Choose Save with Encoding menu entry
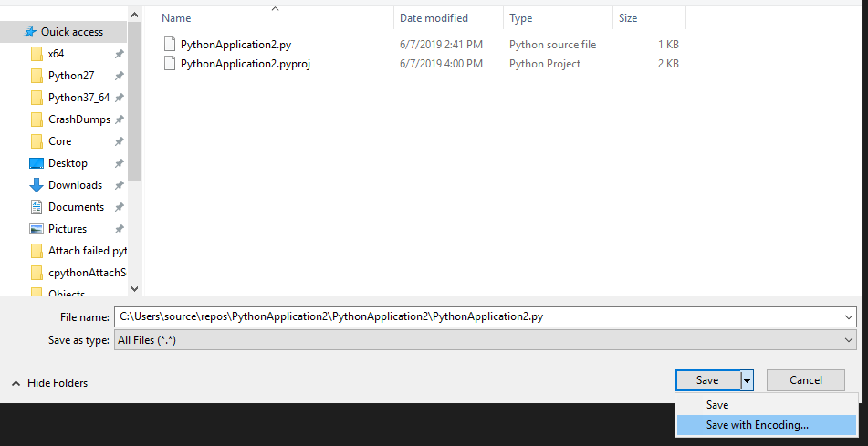 pyautogui.click(x=766, y=425)
